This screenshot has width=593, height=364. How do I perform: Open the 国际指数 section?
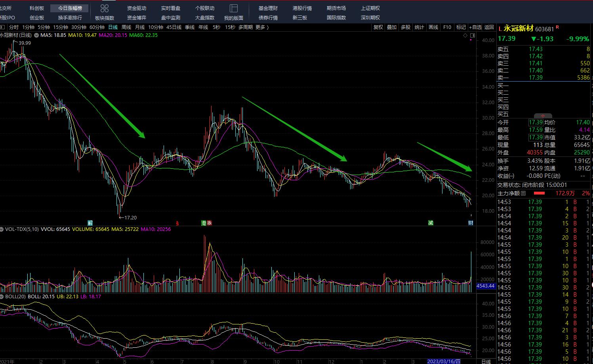(x=336, y=18)
